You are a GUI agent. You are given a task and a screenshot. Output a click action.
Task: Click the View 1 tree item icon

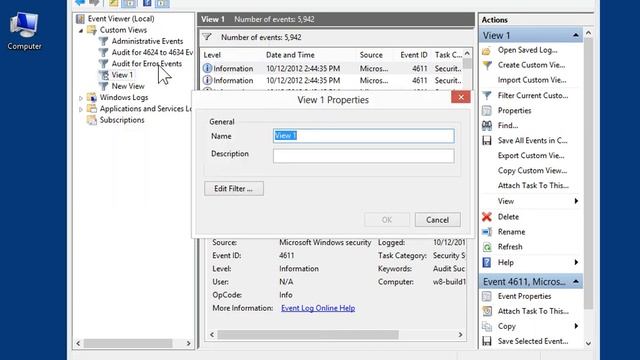coord(104,75)
